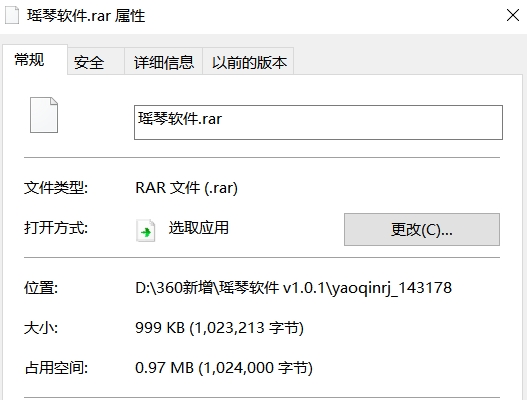
Task: Click the green-arrow 选取应用 icon
Action: tap(146, 231)
